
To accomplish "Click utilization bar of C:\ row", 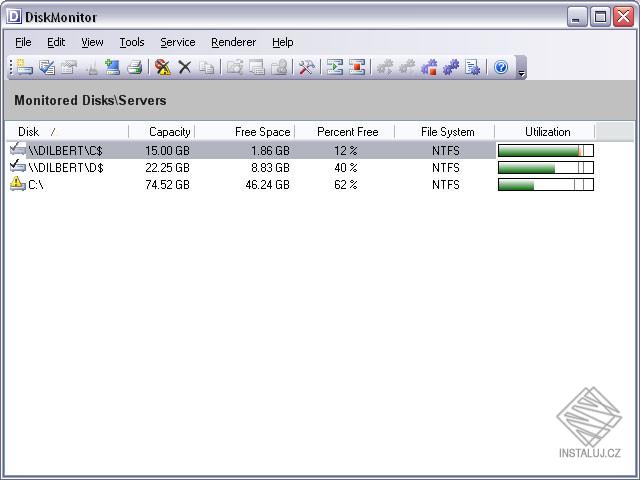I will click(x=546, y=185).
